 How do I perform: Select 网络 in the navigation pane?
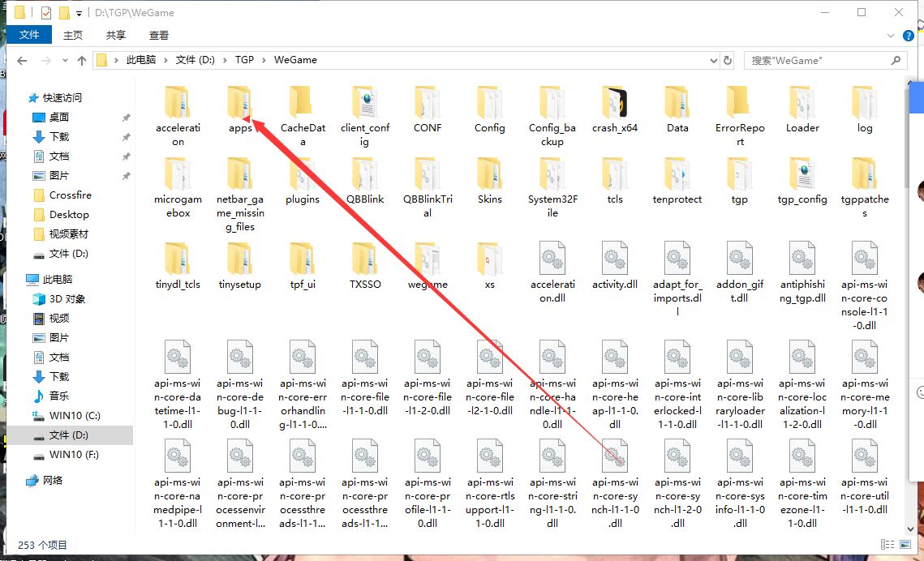(x=53, y=481)
